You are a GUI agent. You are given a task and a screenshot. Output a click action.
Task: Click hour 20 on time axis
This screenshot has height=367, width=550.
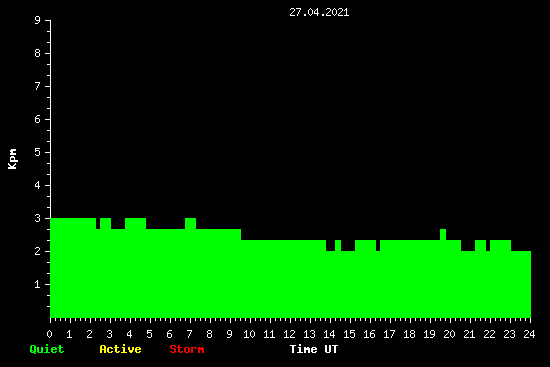tap(449, 334)
